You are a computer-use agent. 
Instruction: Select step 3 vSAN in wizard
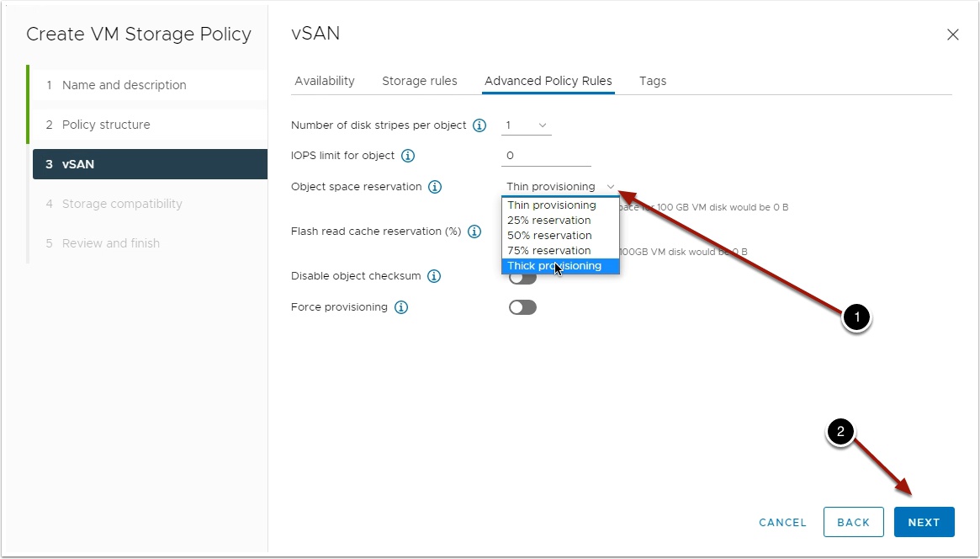click(x=150, y=164)
